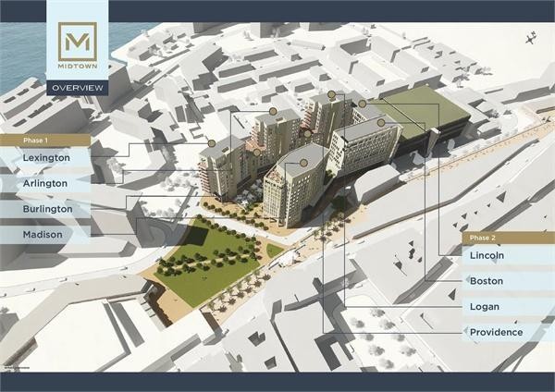This screenshot has height=392, width=555.
Task: Click the Logan marker on tallest tower
Action: coord(332,94)
